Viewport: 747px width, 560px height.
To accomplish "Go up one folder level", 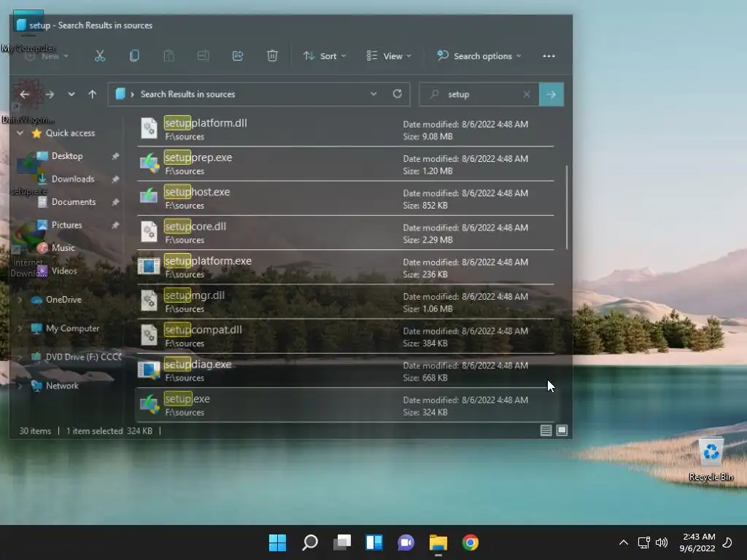I will pos(93,94).
